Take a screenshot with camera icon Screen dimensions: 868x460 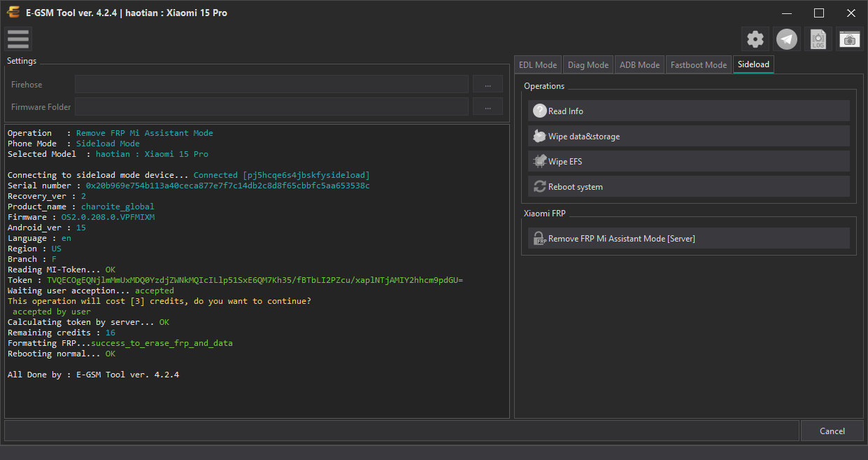(850, 39)
